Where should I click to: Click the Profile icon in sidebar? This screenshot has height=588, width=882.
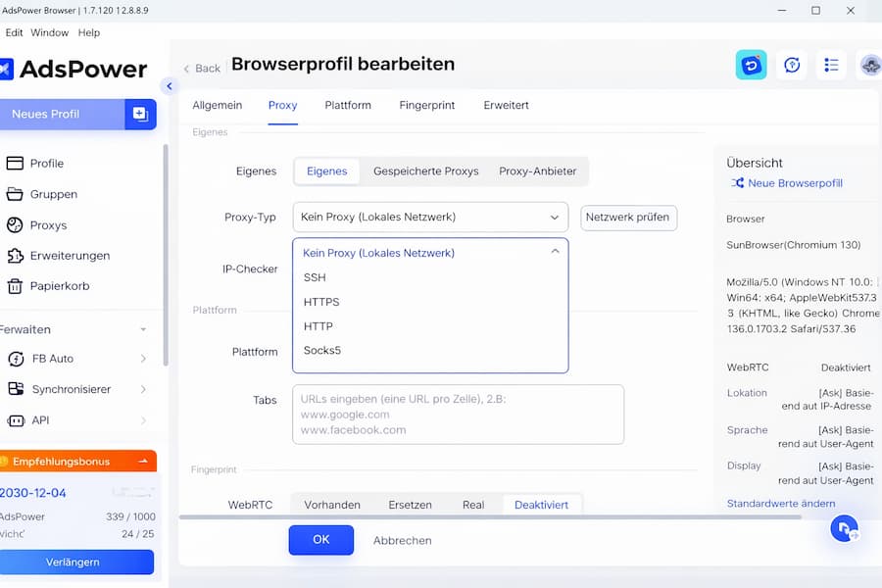(x=15, y=164)
